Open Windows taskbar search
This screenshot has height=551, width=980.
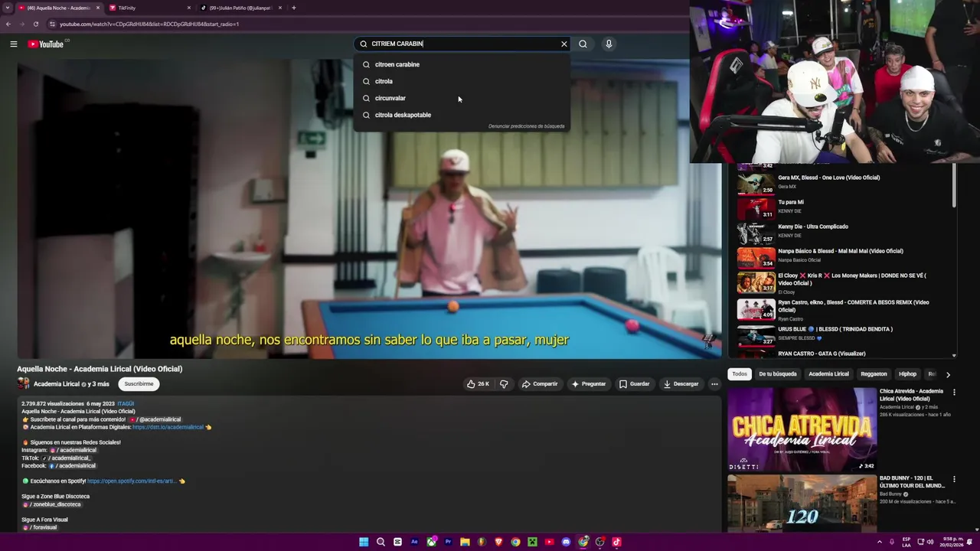[x=381, y=542]
